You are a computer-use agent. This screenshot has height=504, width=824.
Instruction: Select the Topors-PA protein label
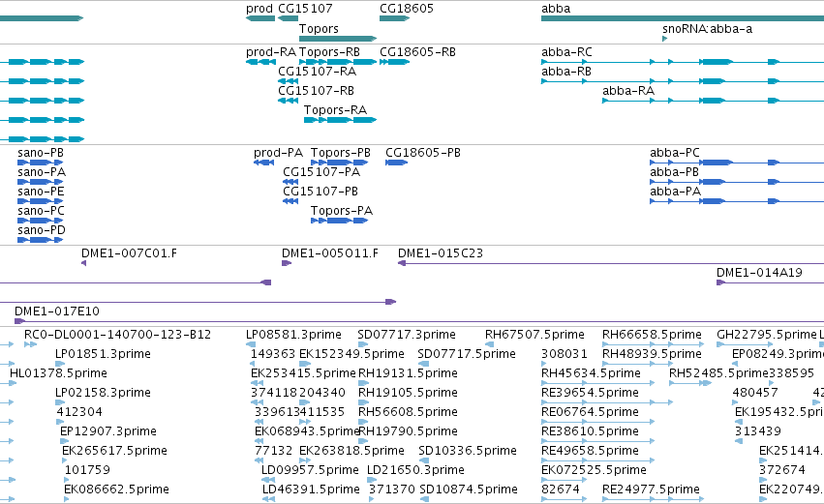pyautogui.click(x=342, y=211)
